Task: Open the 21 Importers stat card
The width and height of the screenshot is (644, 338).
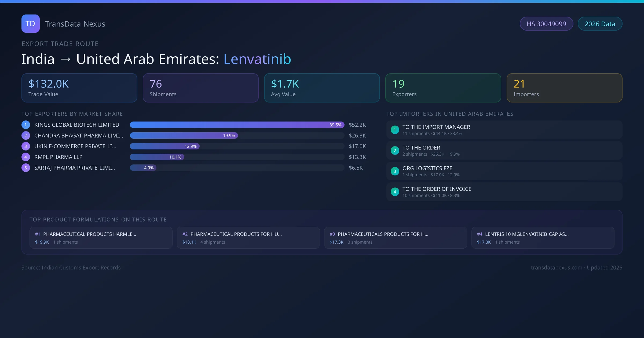Action: point(564,88)
